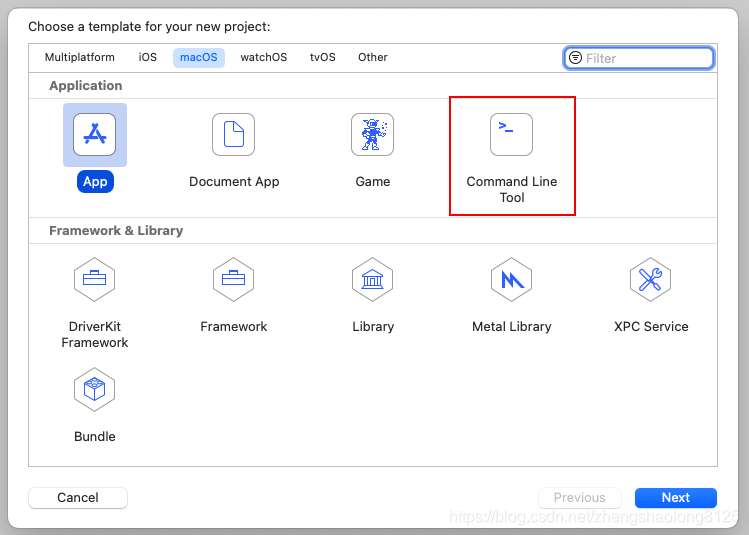
Task: Click the Framework label under toolbox icon
Action: click(234, 327)
